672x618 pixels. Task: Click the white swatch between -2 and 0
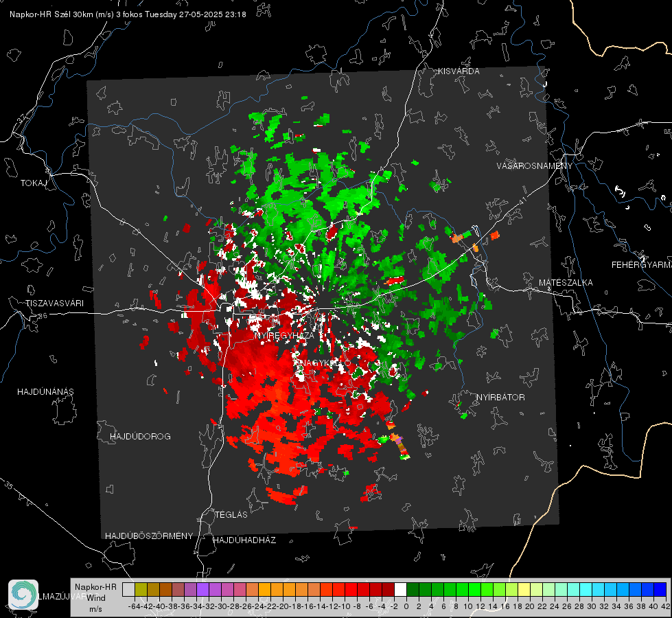400,589
